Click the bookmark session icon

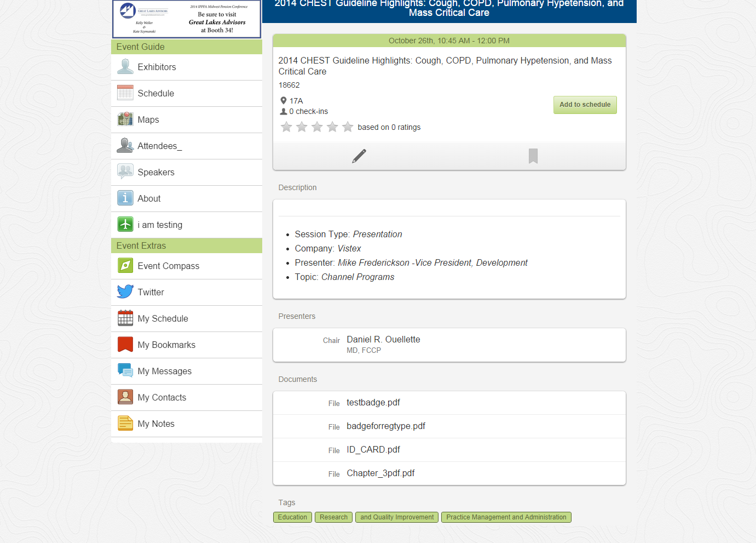point(533,156)
